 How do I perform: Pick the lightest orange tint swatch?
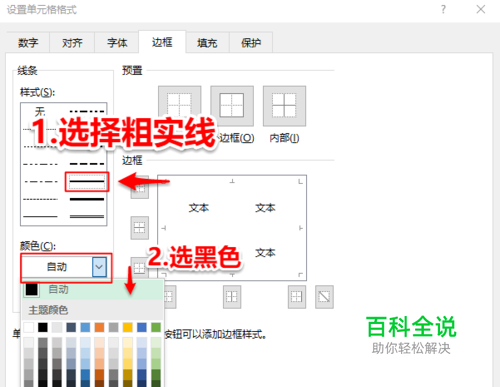pyautogui.click(x=99, y=342)
